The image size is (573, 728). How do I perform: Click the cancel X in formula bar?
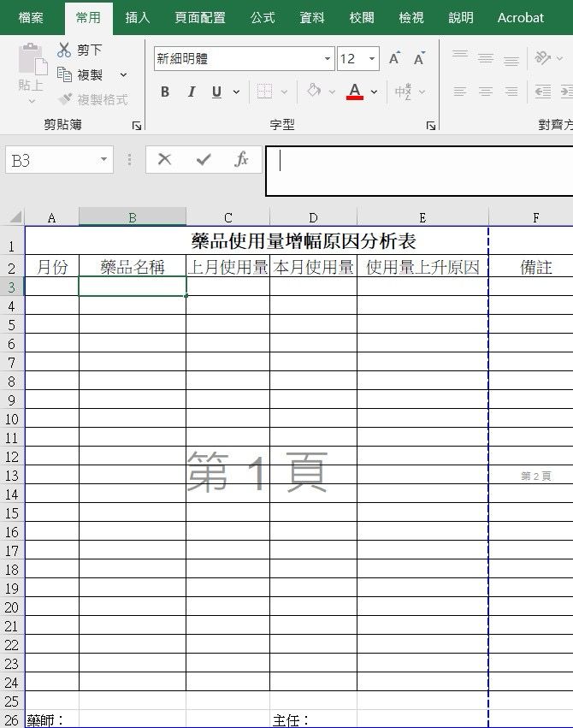[x=165, y=159]
